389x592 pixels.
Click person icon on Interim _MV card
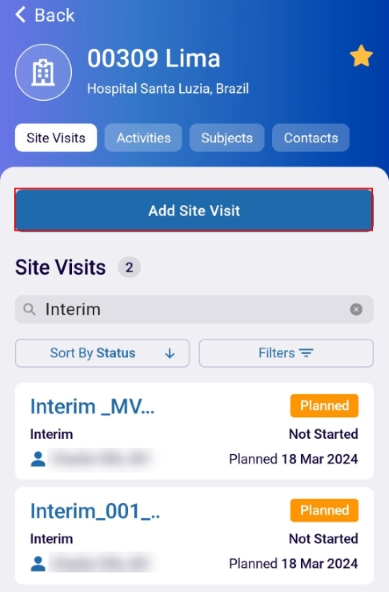coord(38,459)
